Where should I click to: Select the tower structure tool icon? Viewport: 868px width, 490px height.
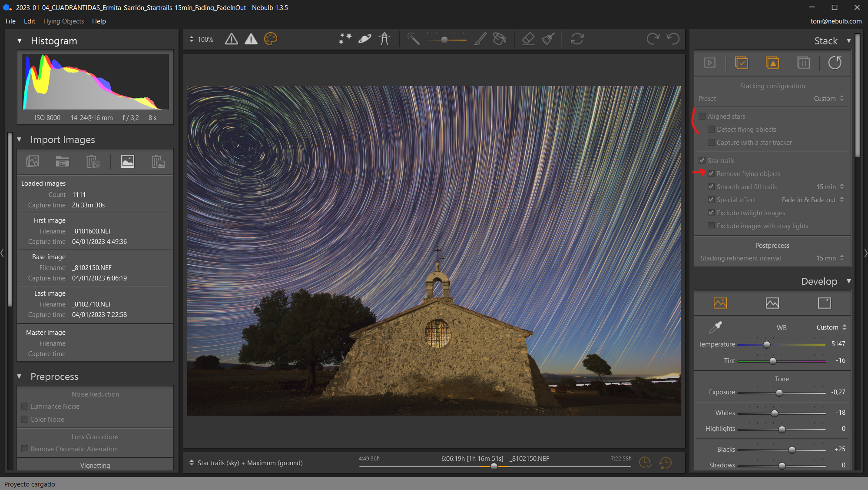pyautogui.click(x=384, y=39)
